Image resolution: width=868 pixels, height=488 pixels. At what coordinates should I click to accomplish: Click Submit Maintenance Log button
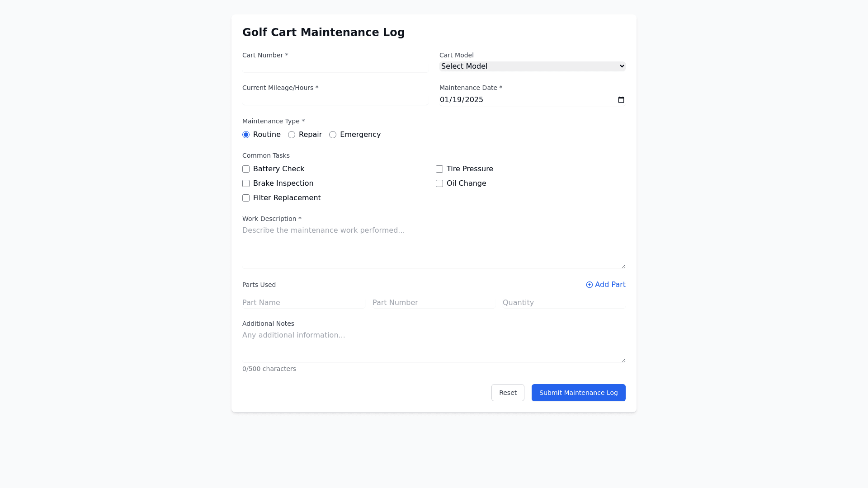click(578, 393)
